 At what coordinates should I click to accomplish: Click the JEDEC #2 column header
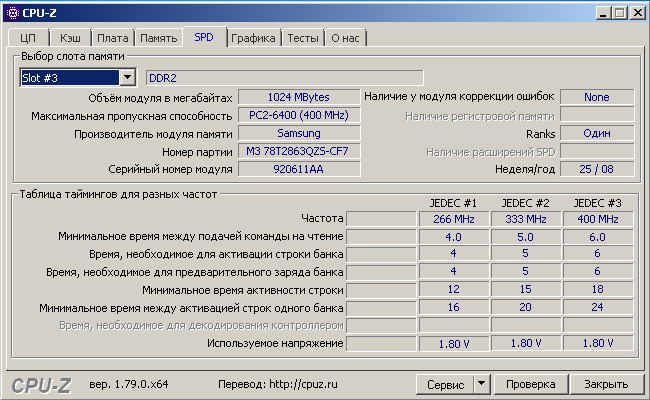tap(526, 203)
